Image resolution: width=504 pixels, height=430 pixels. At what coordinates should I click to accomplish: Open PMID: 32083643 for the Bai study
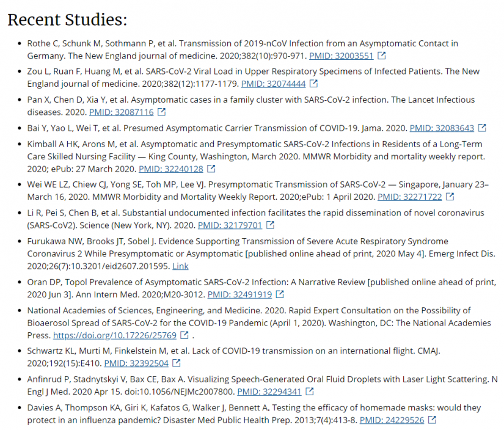click(442, 128)
